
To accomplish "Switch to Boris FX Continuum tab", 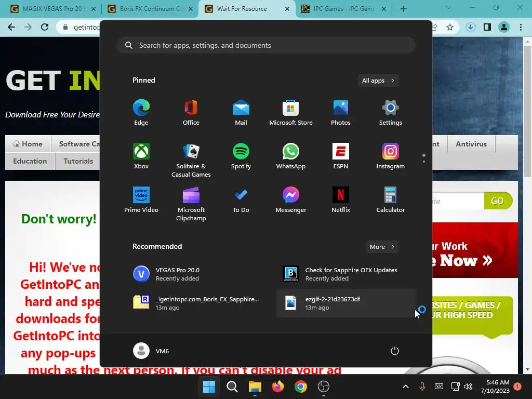I will point(150,9).
